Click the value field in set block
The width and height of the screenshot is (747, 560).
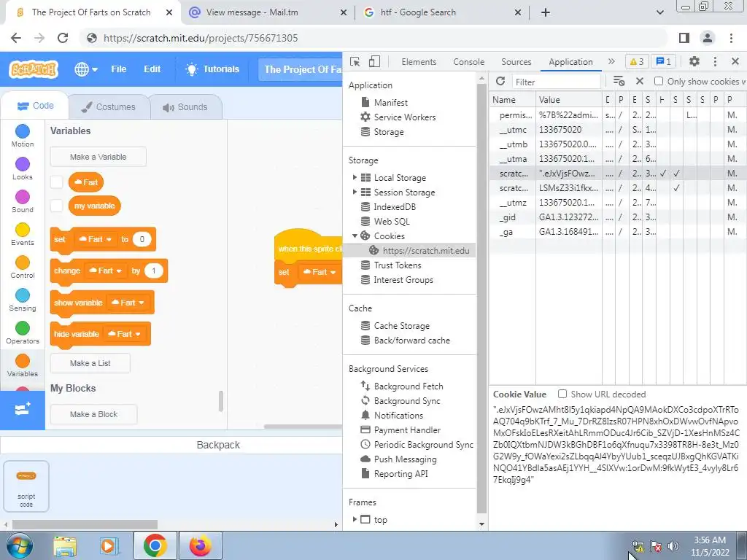pos(142,239)
